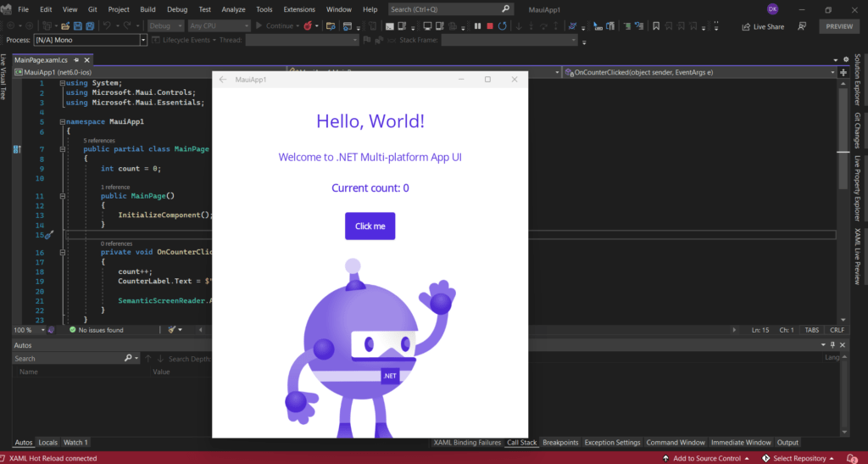
Task: Open the Any CPU platform dropdown
Action: click(x=219, y=26)
